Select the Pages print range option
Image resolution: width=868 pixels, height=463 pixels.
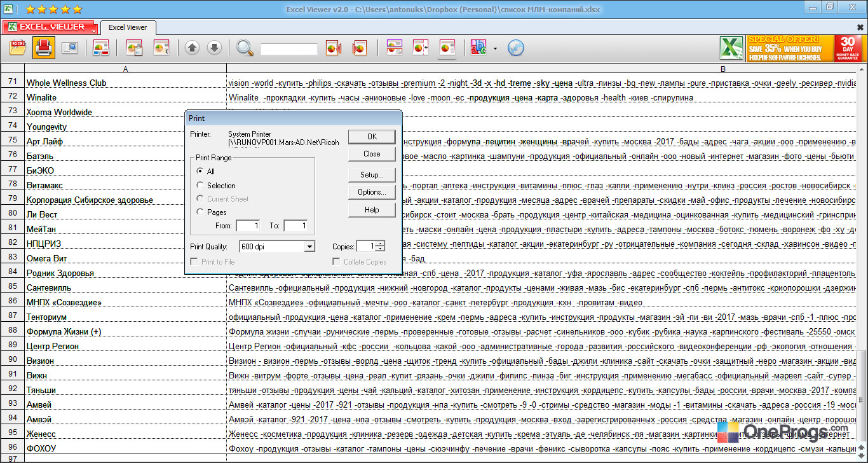point(201,212)
